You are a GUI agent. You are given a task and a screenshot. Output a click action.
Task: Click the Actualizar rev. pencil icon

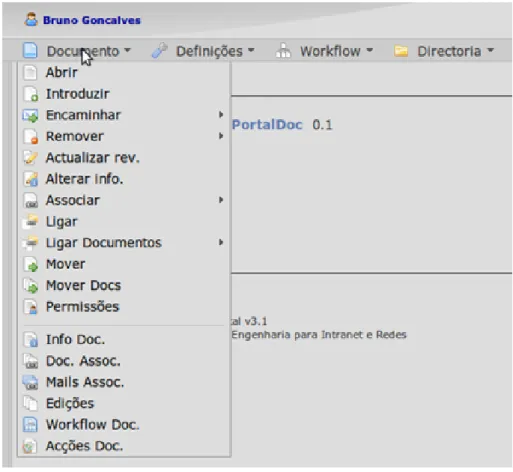pos(30,158)
